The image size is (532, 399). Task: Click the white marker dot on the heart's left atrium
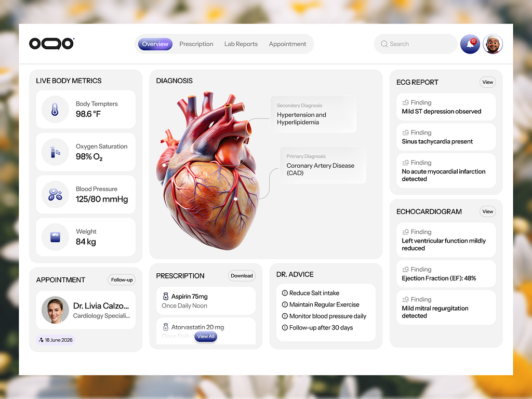tap(164, 165)
